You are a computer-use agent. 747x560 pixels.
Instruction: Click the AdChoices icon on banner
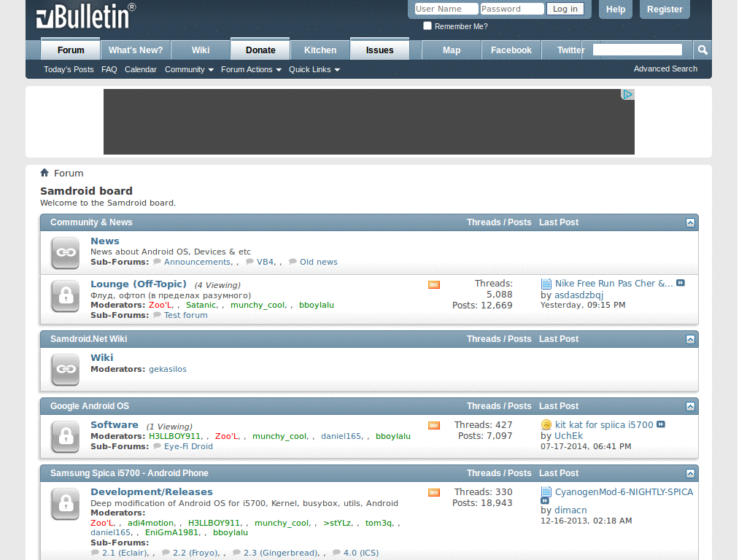[627, 94]
